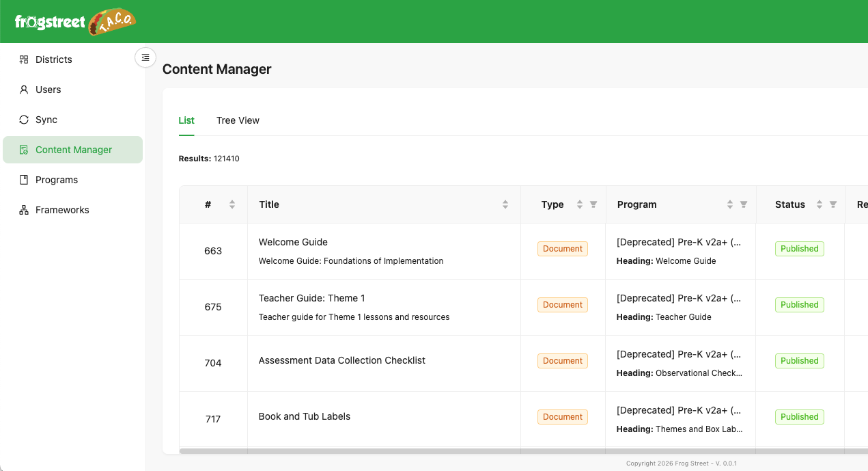This screenshot has height=471, width=868.
Task: Click the Districts sidebar icon
Action: (x=24, y=59)
